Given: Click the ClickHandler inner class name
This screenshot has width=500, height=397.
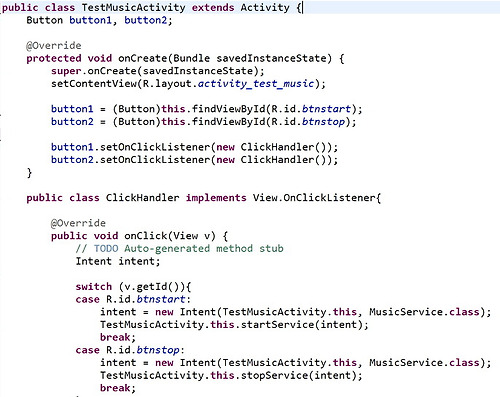Looking at the screenshot, I should tap(142, 198).
